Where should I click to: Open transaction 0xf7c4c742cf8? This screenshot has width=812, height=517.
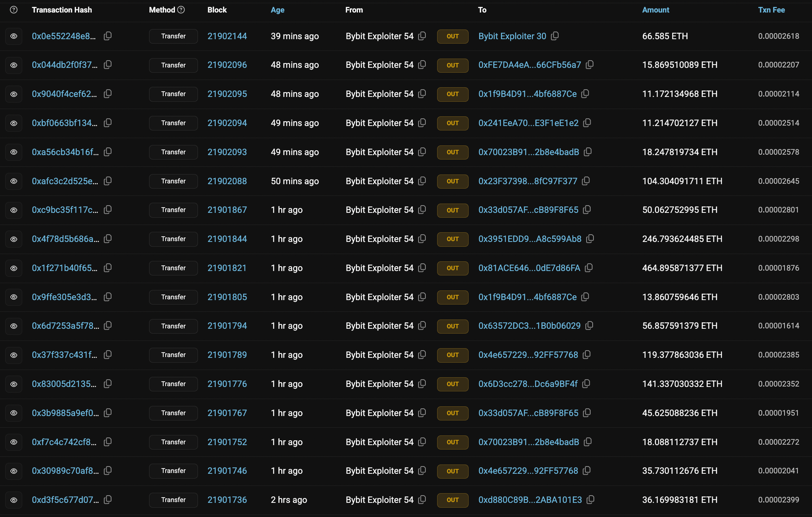tap(64, 442)
